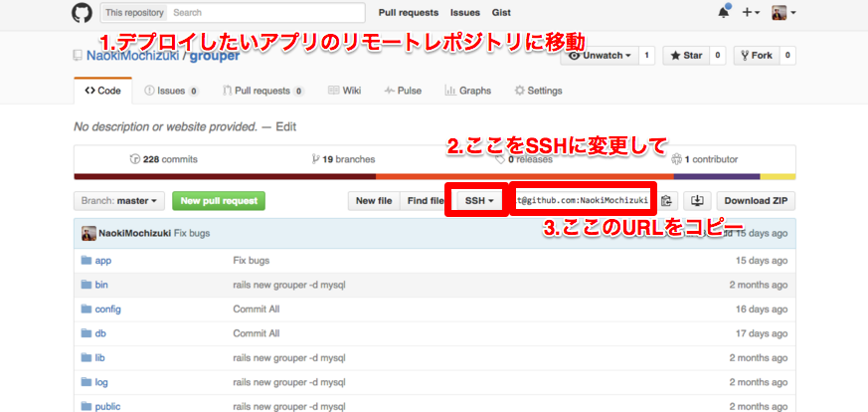Image resolution: width=868 pixels, height=412 pixels.
Task: Open rails new grouper commit on lib row
Action: [x=289, y=357]
